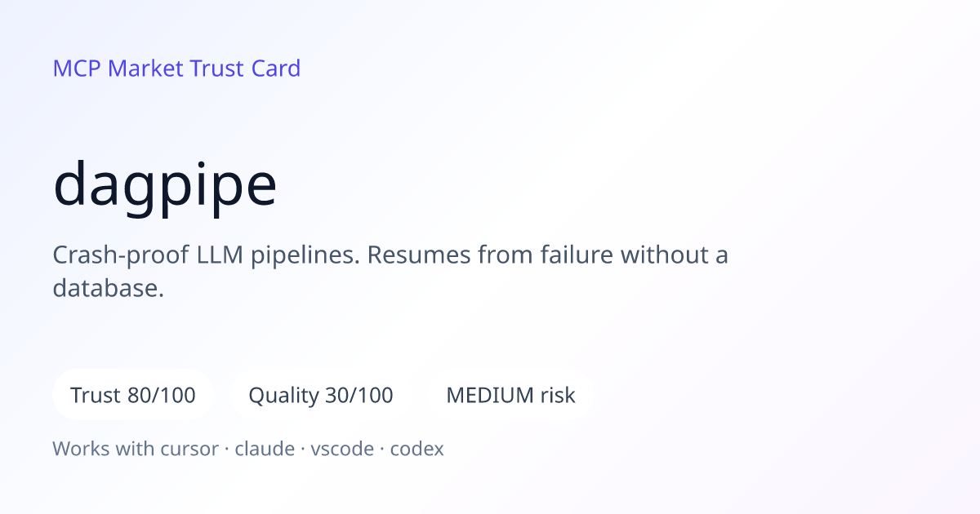Click the 80/100 score number
Screen dimensions: 980x514
pos(162,396)
